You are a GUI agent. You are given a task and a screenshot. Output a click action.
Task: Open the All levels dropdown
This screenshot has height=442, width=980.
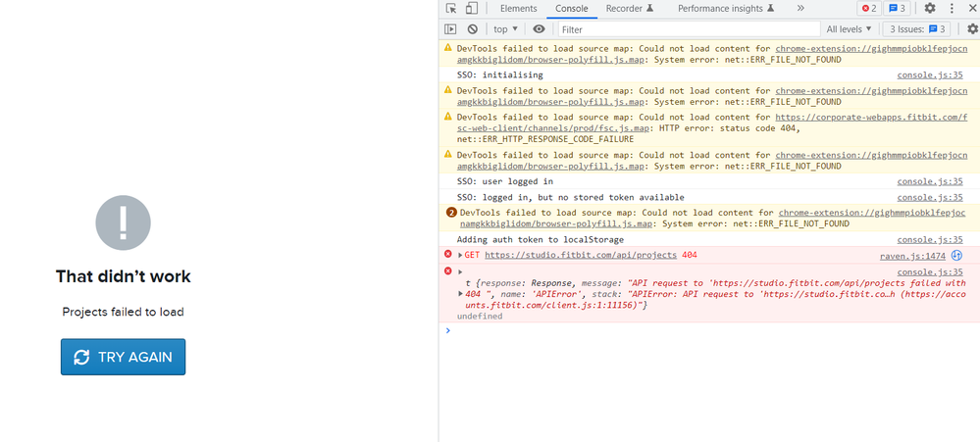849,28
